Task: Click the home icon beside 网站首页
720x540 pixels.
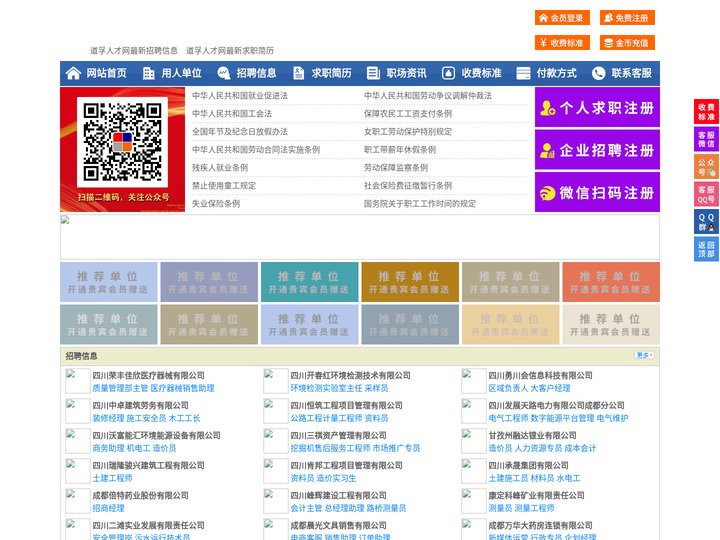Action: (73, 73)
